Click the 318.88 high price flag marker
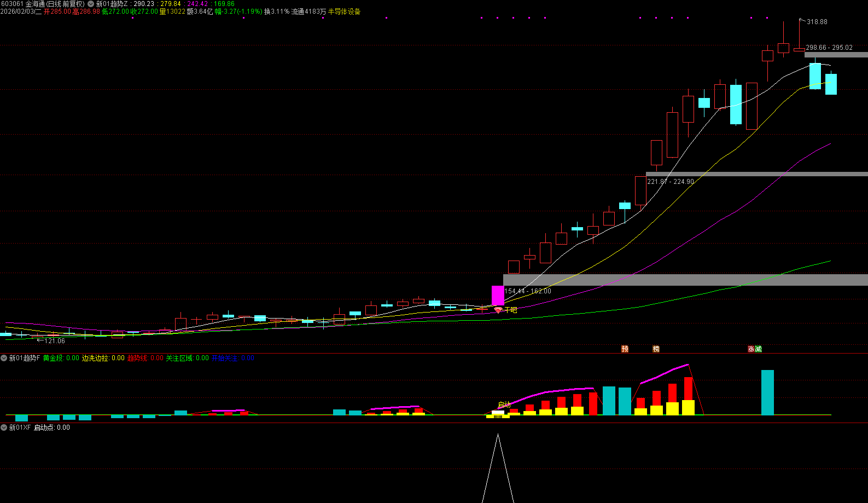868x503 pixels. coord(813,22)
